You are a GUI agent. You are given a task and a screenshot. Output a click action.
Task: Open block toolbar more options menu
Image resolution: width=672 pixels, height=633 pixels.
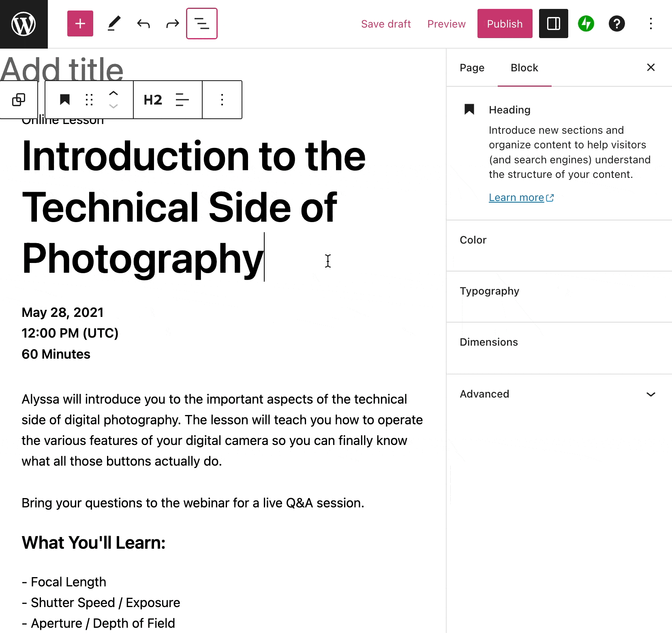click(222, 100)
